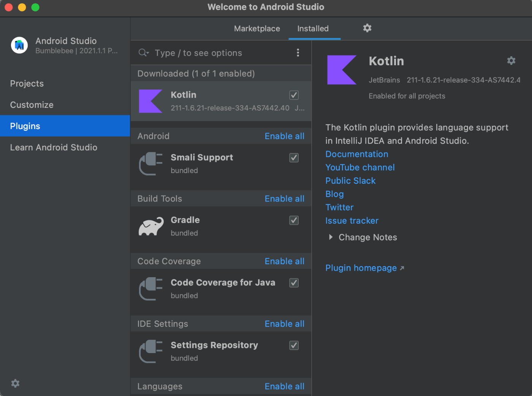This screenshot has width=532, height=396.
Task: Open the bottom-left settings gear
Action: (15, 383)
